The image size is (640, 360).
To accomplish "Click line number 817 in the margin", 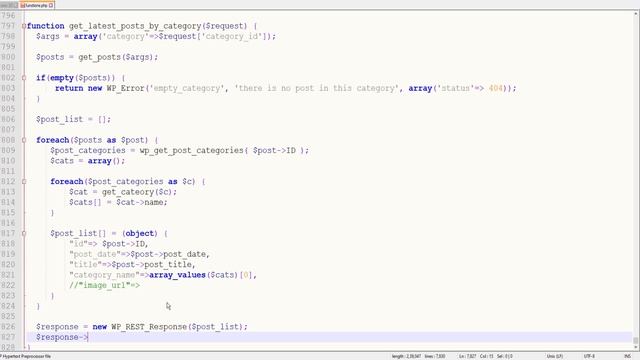I will (x=8, y=233).
